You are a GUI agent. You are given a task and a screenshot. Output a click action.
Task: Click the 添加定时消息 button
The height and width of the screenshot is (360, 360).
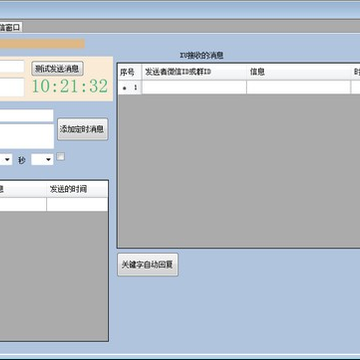click(82, 129)
